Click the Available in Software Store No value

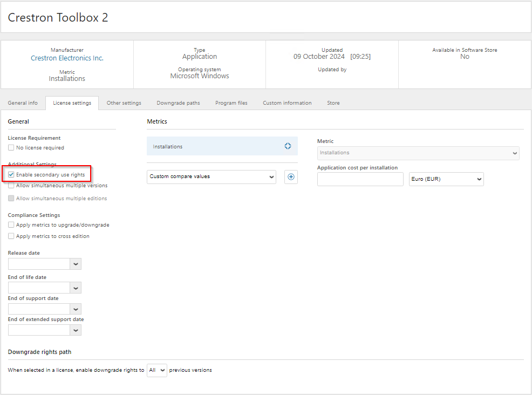coord(465,57)
